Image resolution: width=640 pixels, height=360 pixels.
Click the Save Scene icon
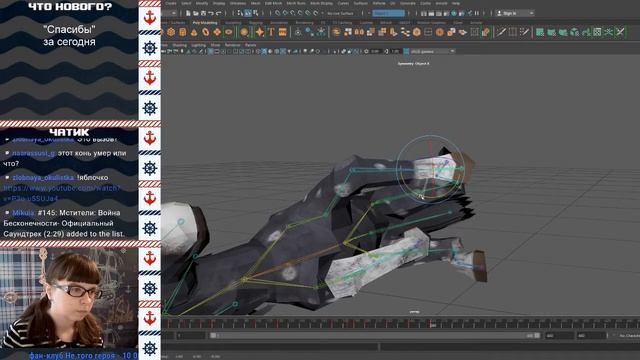[203, 13]
